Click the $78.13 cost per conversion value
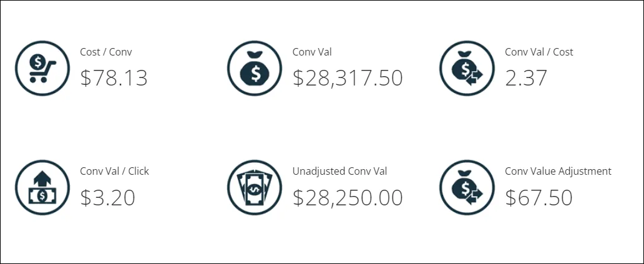This screenshot has height=264, width=644. (x=114, y=77)
